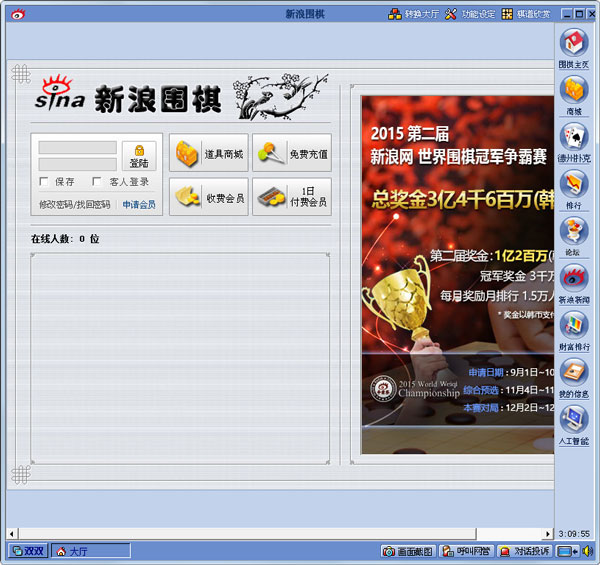600x565 pixels.
Task: Click the horizontal scrollbar track
Action: coord(510,534)
